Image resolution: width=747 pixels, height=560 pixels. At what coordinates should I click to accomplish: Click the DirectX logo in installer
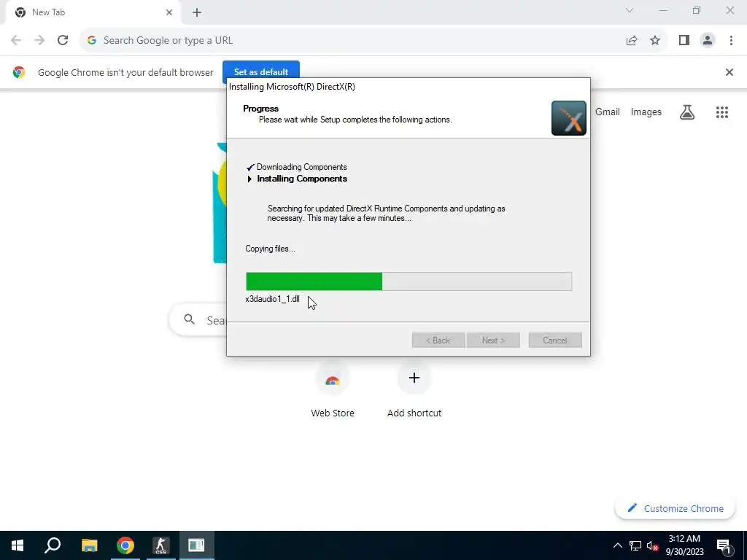coord(569,118)
